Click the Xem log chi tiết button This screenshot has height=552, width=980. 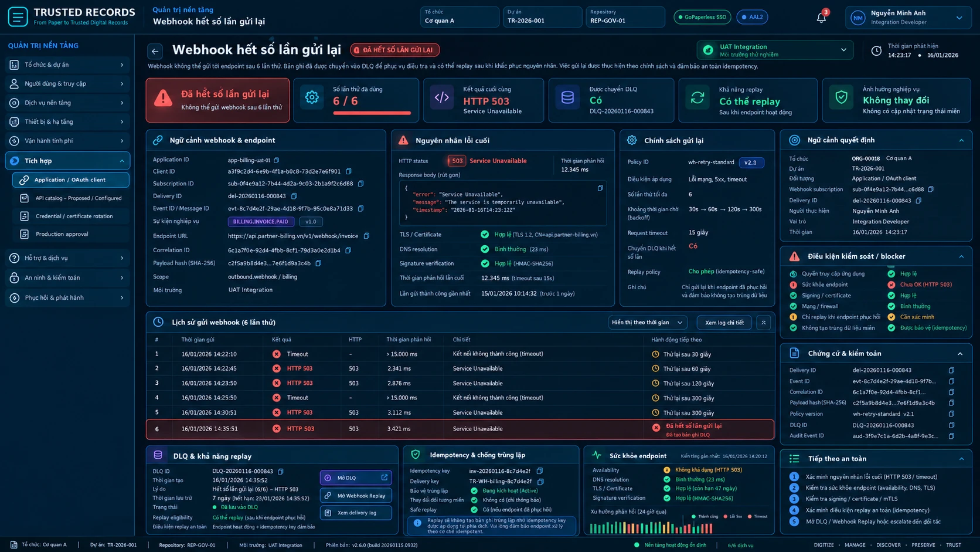click(724, 323)
